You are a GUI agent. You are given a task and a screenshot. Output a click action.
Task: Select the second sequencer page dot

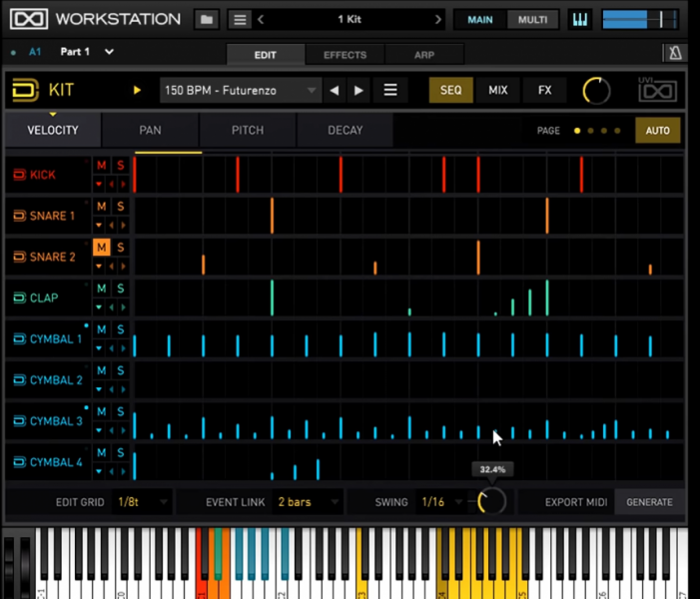click(x=590, y=131)
